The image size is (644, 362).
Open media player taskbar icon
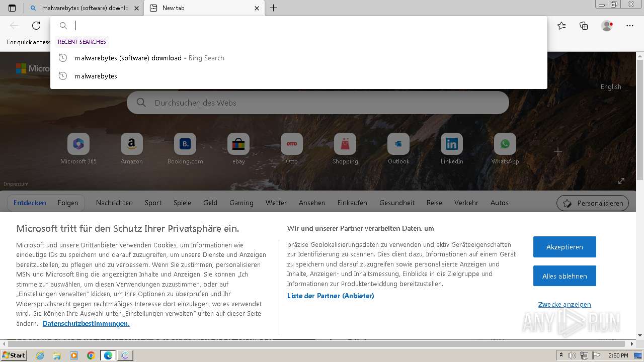(x=74, y=355)
